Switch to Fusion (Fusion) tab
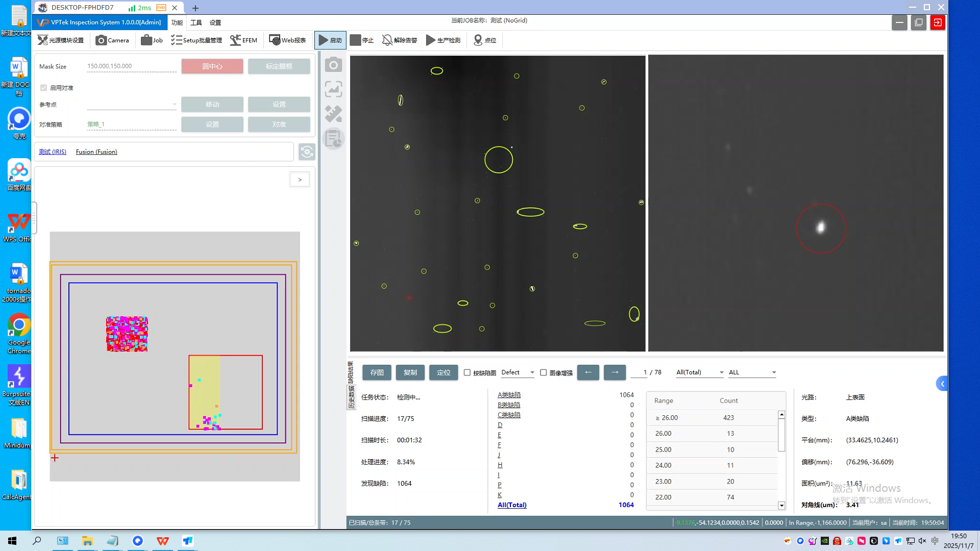This screenshot has width=980, height=551. click(96, 152)
